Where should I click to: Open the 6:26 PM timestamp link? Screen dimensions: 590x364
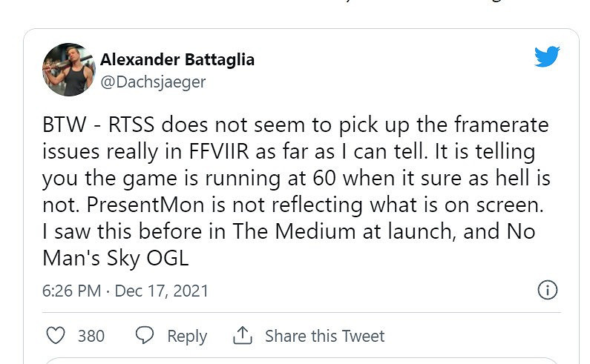[x=71, y=291]
